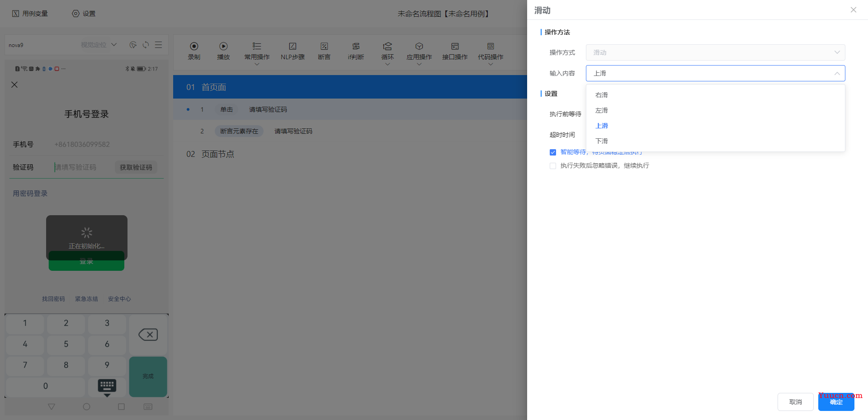Tap 获取验证码 on the phone screen
868x420 pixels.
pyautogui.click(x=136, y=167)
